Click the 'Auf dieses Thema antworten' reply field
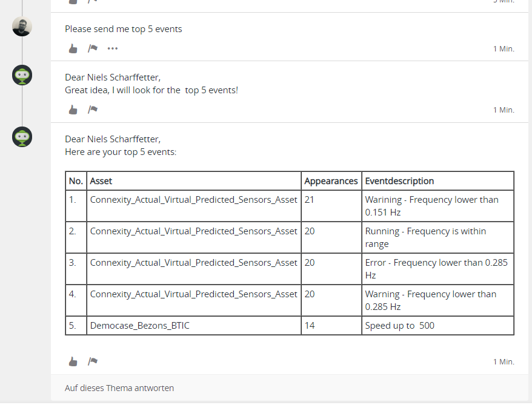 290,388
